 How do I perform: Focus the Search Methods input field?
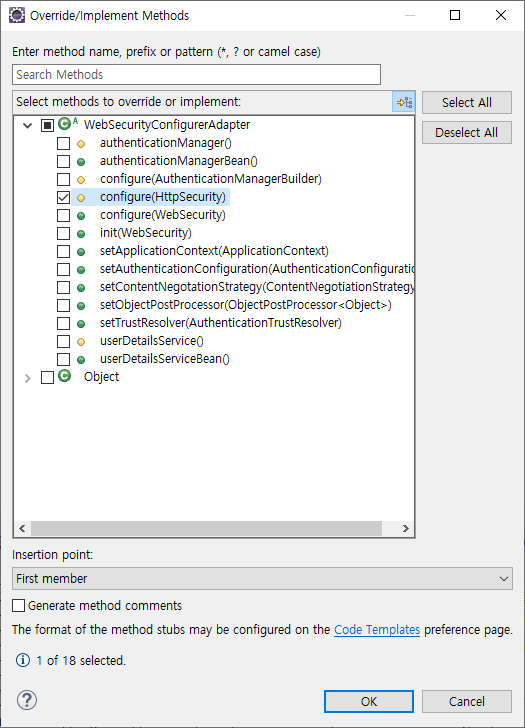point(196,75)
